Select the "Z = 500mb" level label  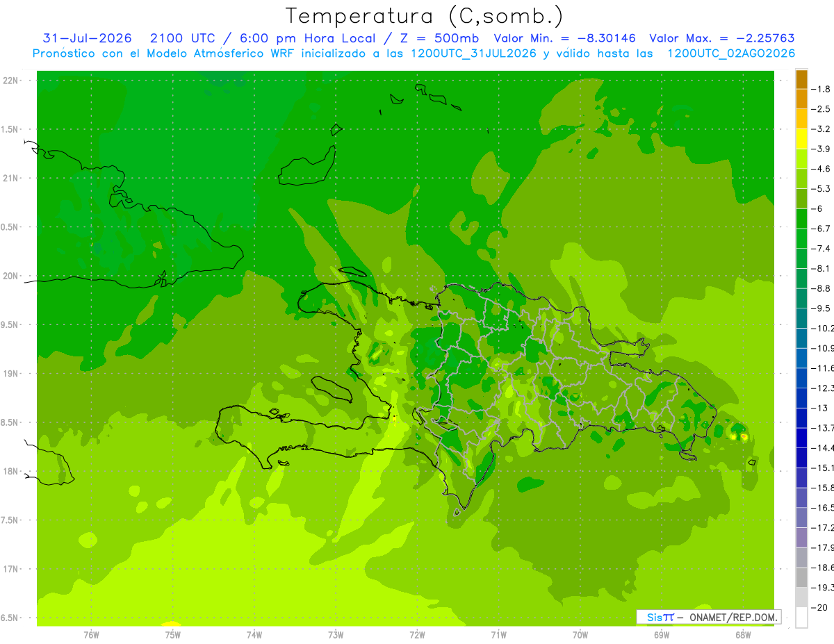pyautogui.click(x=440, y=38)
